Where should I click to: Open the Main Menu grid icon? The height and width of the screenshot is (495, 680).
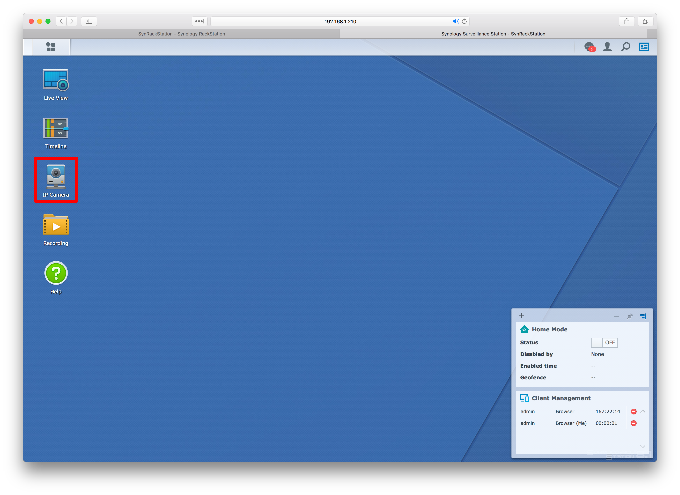point(51,47)
